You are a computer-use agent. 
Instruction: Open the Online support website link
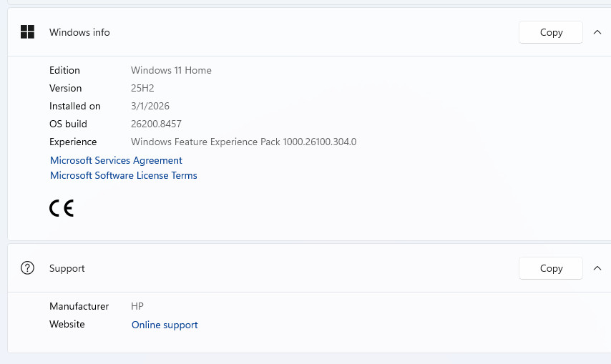165,325
